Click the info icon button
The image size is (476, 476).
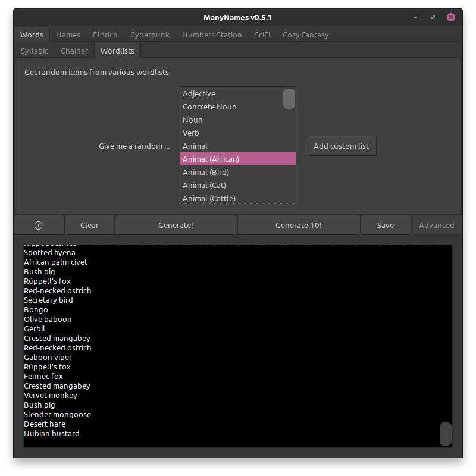pos(39,226)
